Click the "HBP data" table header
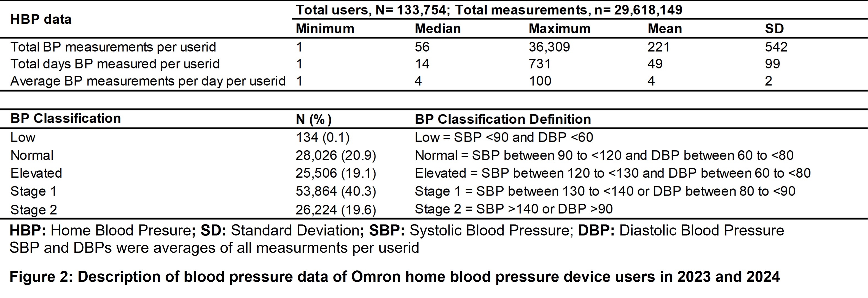868x298 pixels. coord(41,20)
